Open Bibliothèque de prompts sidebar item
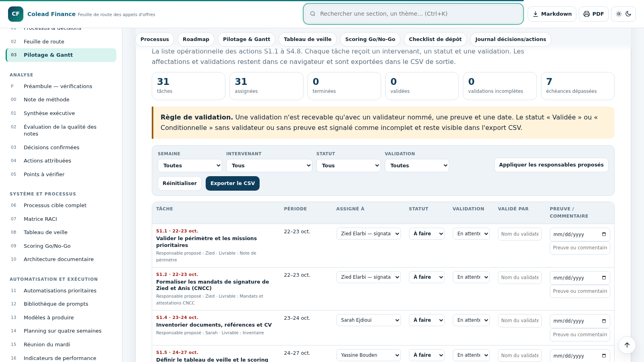 (61, 304)
